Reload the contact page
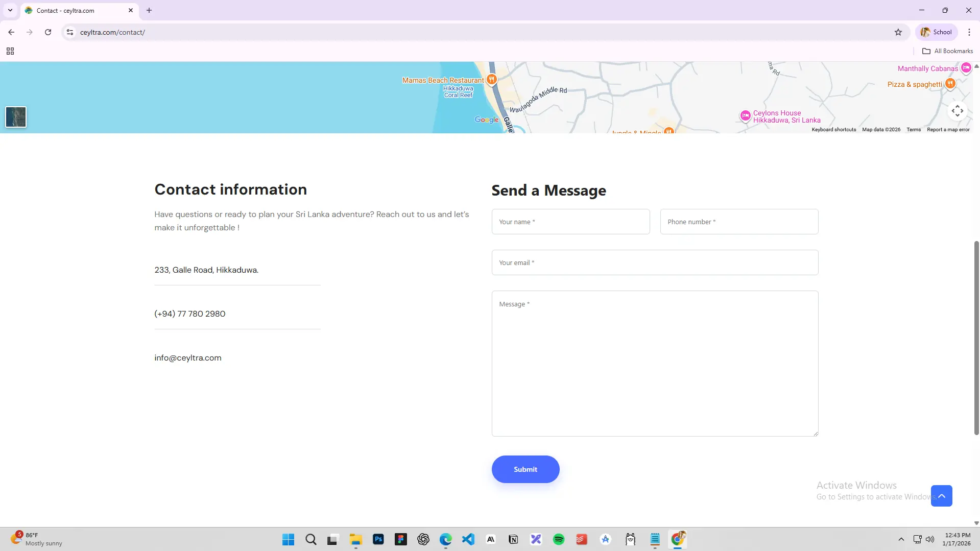The height and width of the screenshot is (551, 980). point(48,32)
